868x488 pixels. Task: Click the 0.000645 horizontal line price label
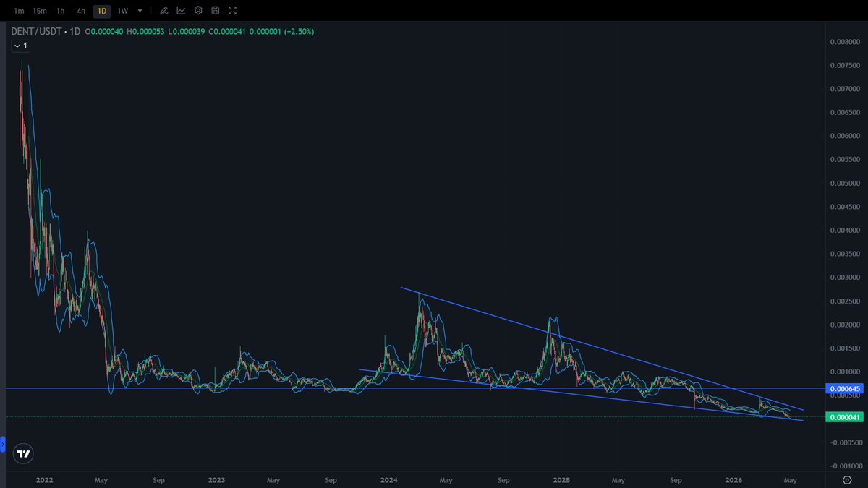(x=846, y=389)
